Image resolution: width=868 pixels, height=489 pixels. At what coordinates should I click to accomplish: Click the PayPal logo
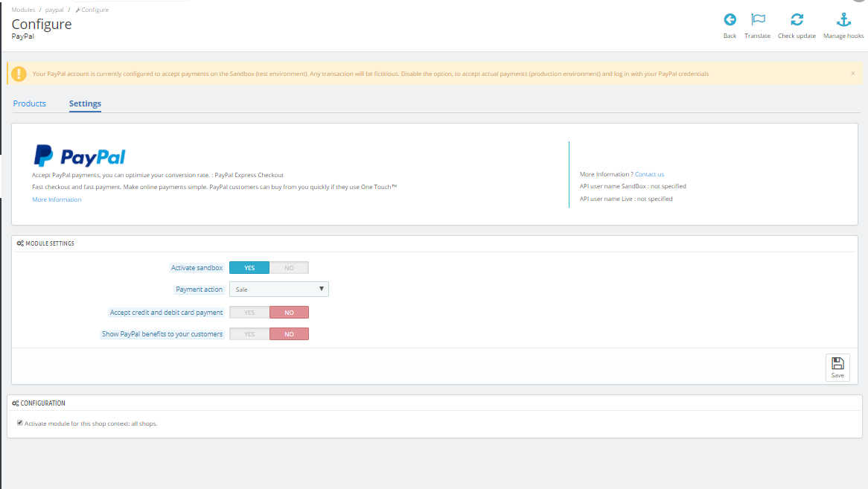point(80,156)
